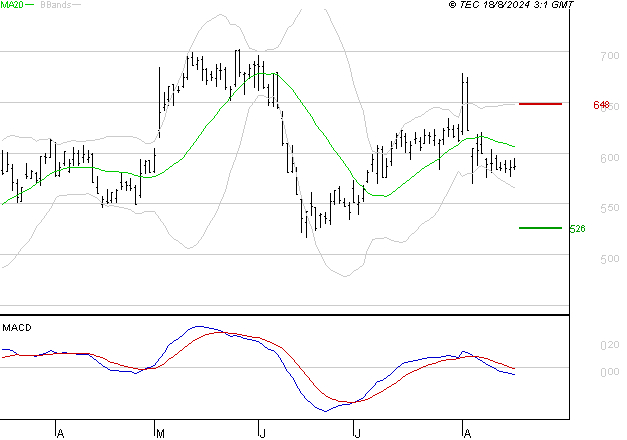
Task: Click the green support level line
Action: pyautogui.click(x=540, y=228)
